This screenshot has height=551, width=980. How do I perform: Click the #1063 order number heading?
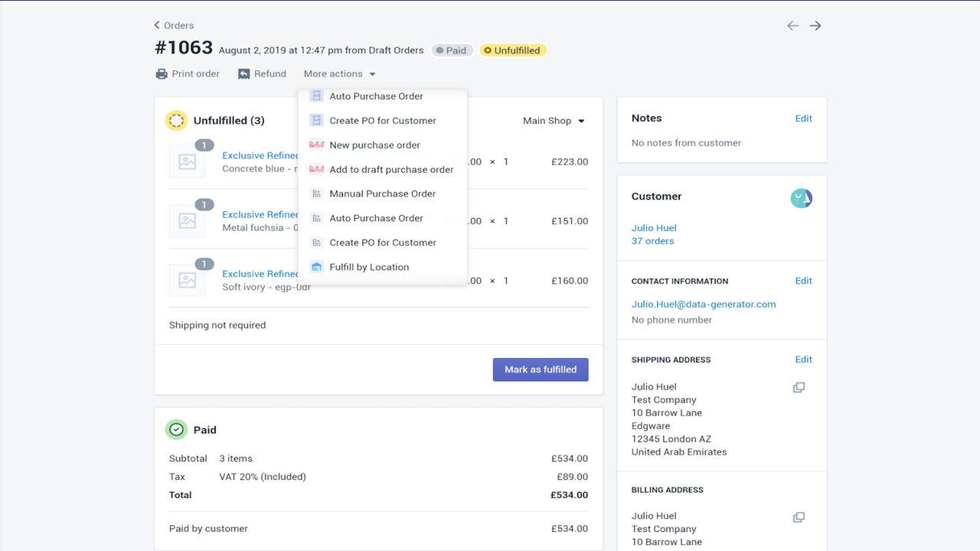[184, 47]
